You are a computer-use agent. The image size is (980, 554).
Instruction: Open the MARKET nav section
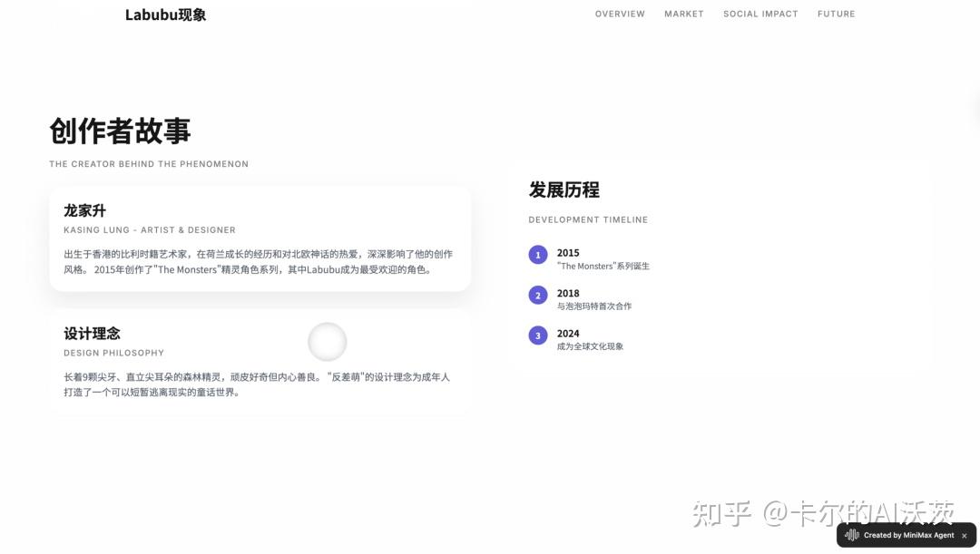tap(684, 14)
